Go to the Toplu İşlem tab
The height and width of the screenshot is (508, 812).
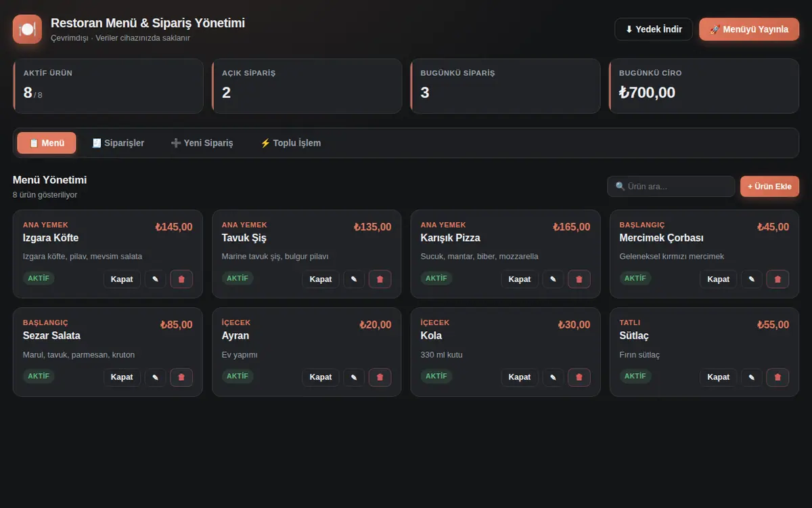pos(291,143)
